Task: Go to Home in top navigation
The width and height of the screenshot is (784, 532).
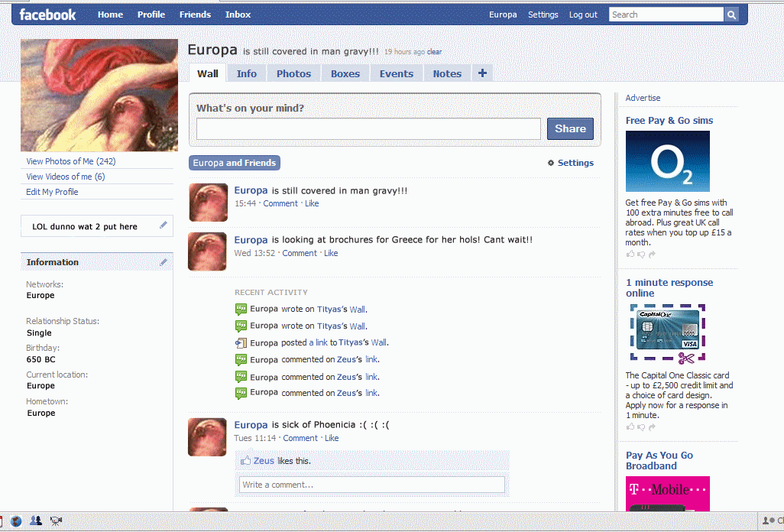Action: (x=111, y=15)
